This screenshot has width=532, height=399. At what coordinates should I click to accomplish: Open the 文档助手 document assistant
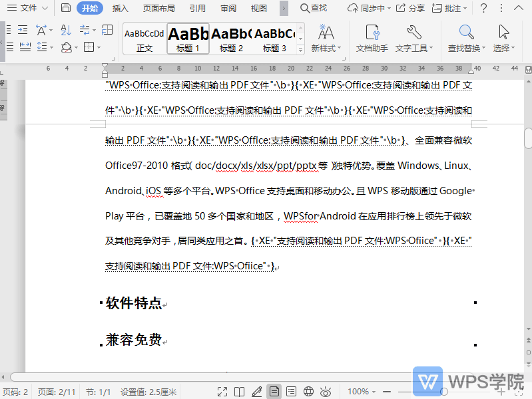(x=372, y=39)
